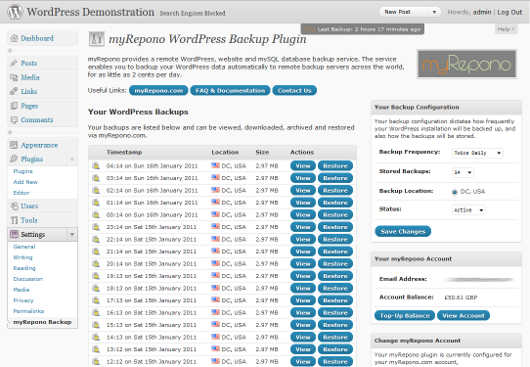Viewport: 530px width, 367px height.
Task: Open the General settings submenu item
Action: [x=24, y=247]
